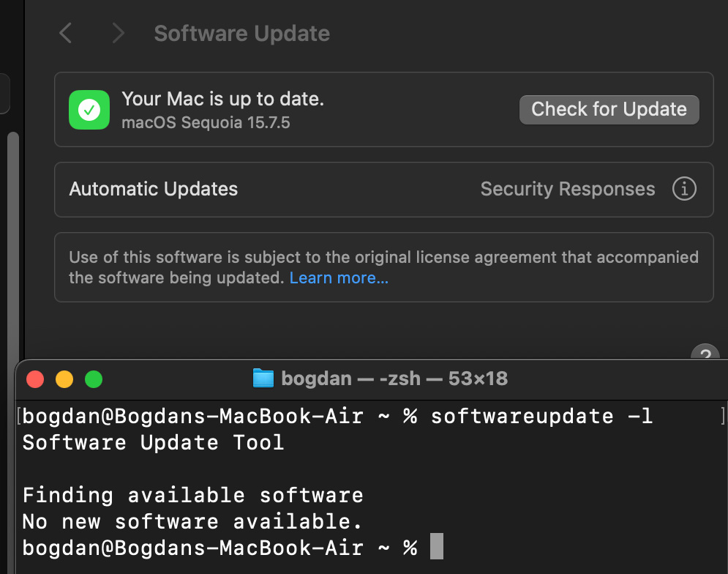Click the 'No new software available.' output line
728x574 pixels.
(x=192, y=521)
